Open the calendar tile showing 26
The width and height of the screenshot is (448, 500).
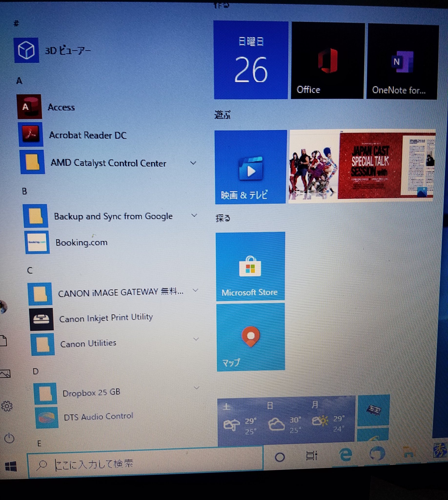click(x=251, y=60)
